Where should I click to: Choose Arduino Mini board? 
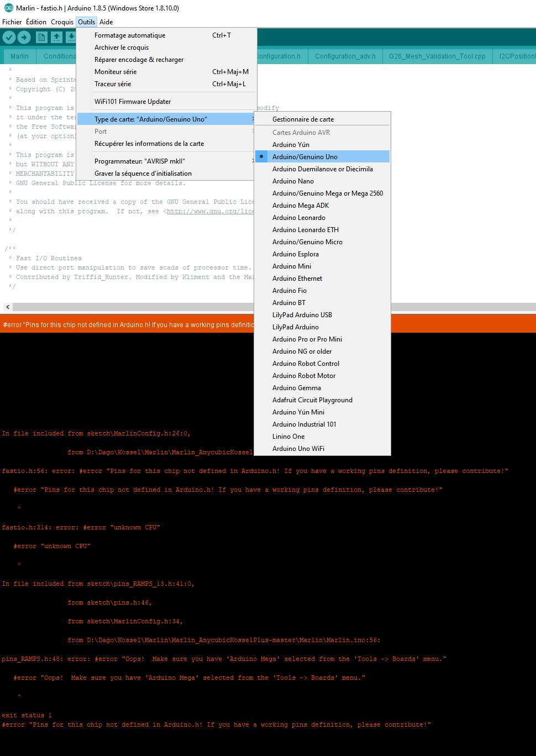pos(322,266)
